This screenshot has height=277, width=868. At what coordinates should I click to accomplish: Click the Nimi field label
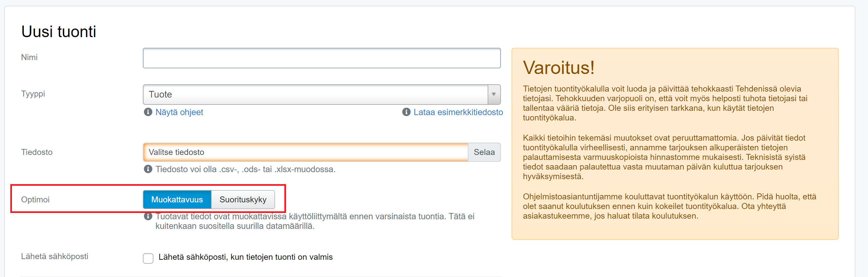click(29, 57)
